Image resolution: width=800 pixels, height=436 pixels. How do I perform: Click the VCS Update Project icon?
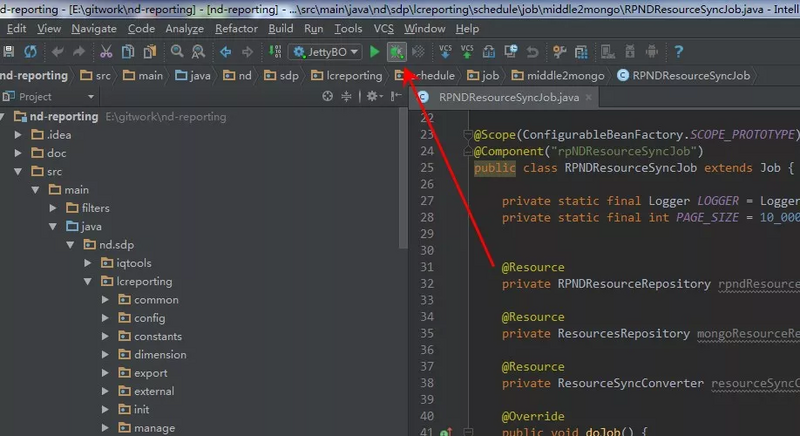click(x=445, y=52)
